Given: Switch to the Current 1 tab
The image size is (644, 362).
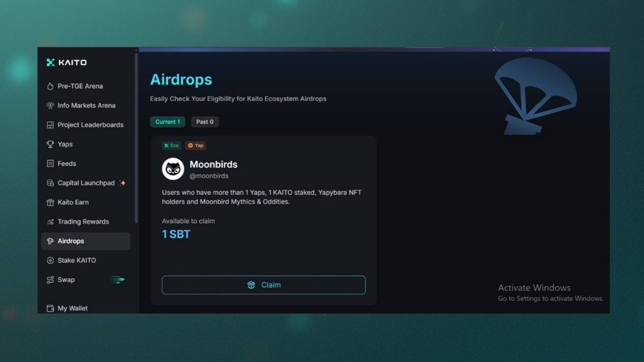Looking at the screenshot, I should 167,122.
